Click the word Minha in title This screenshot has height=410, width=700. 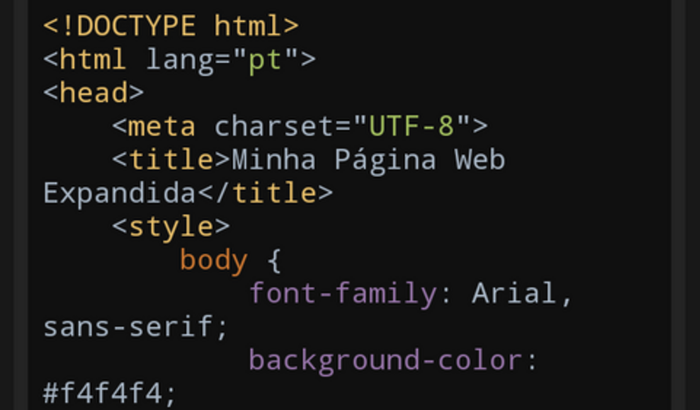coord(273,160)
